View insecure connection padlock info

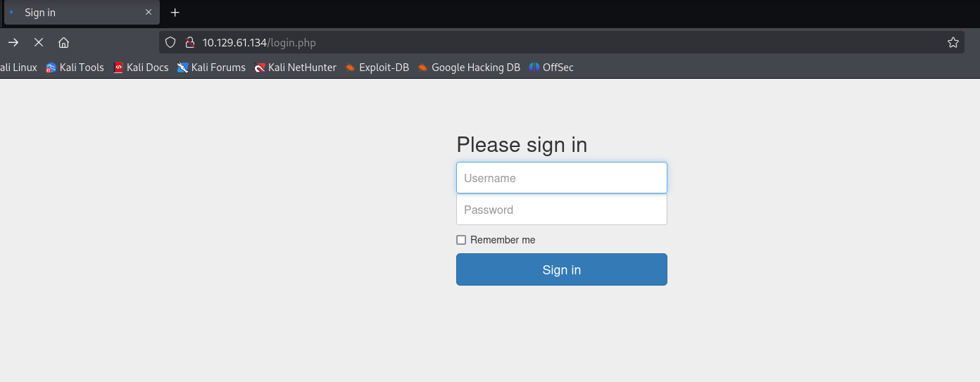click(x=189, y=42)
